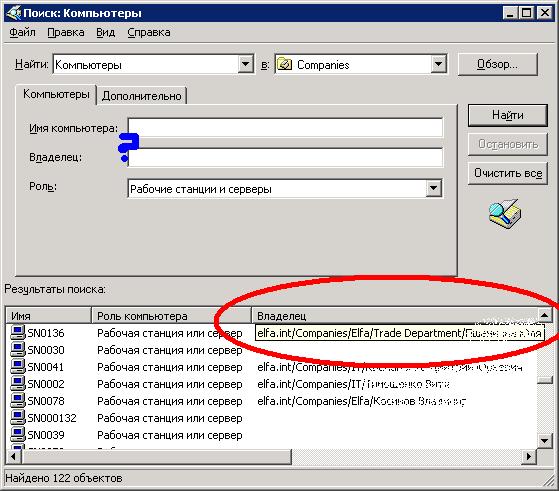Open the Вид menu
The height and width of the screenshot is (491, 559).
106,32
